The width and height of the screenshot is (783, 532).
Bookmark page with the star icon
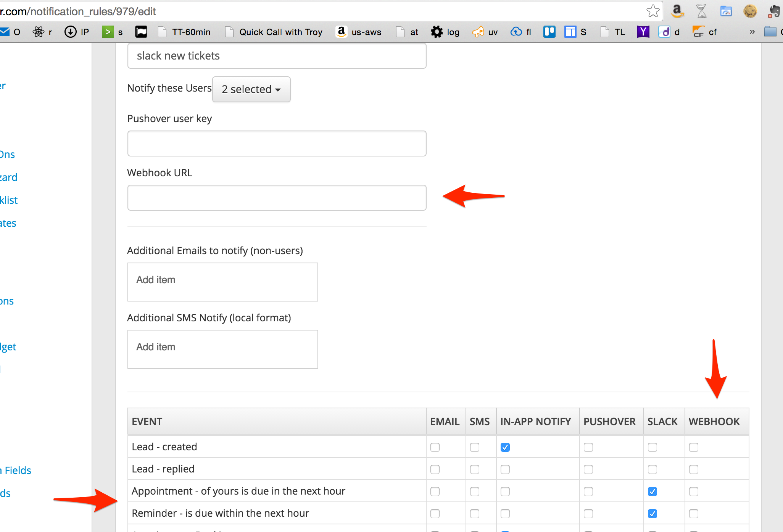point(653,11)
